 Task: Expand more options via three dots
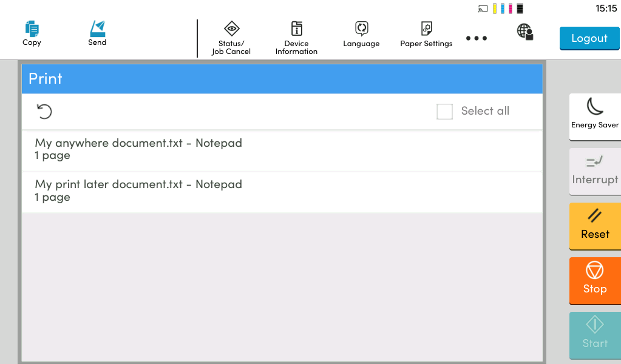click(477, 38)
